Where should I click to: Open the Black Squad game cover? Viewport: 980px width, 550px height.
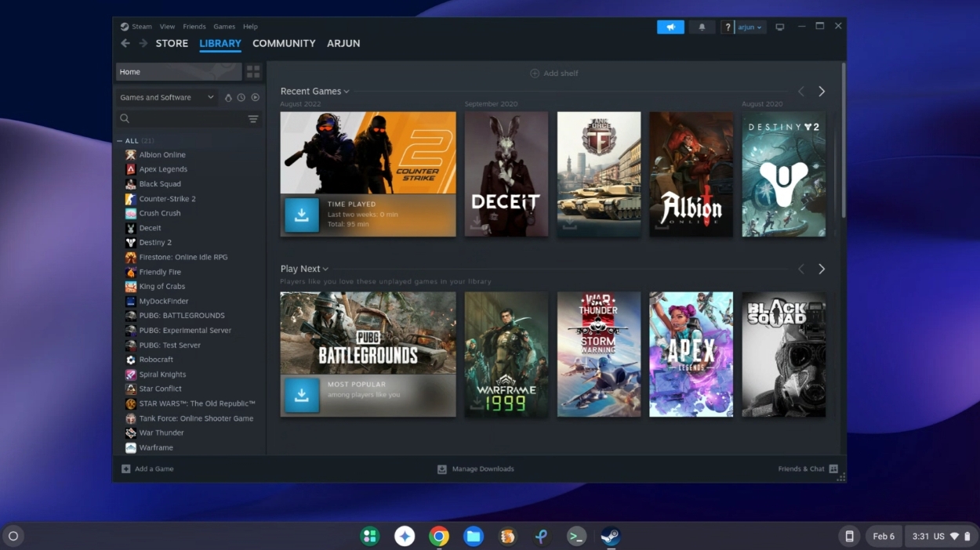[784, 354]
